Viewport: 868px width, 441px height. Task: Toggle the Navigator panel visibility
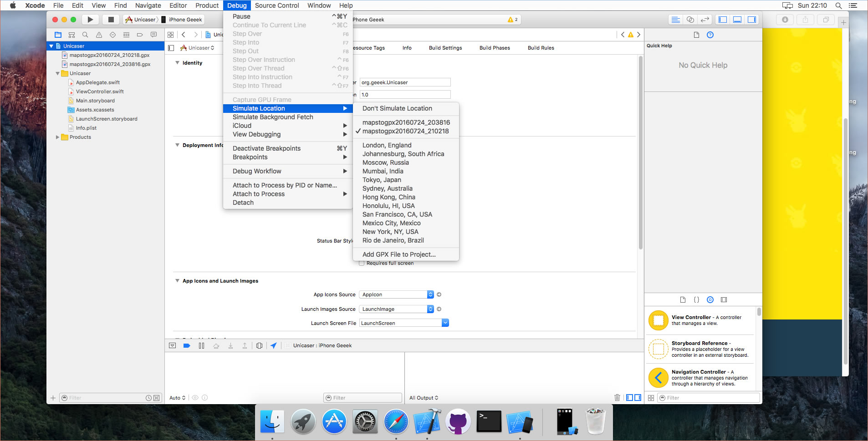[x=723, y=20]
